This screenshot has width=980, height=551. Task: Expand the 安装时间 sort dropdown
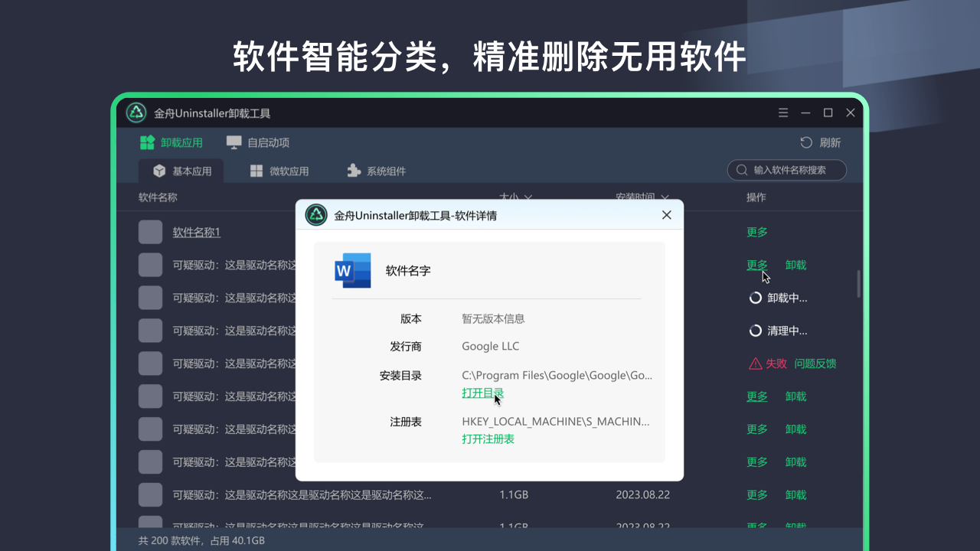coord(664,197)
